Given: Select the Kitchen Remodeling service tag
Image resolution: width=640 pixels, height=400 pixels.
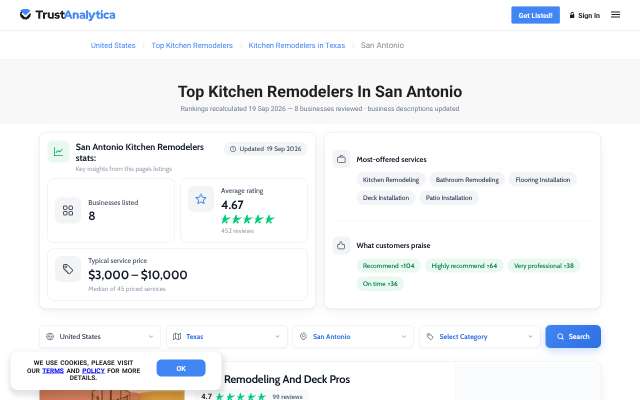Looking at the screenshot, I should click(x=391, y=180).
